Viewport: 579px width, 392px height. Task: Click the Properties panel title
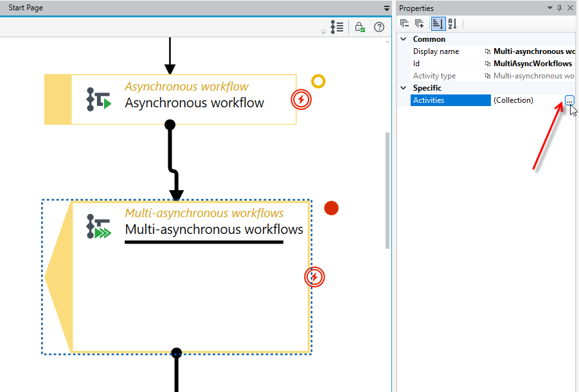point(416,8)
